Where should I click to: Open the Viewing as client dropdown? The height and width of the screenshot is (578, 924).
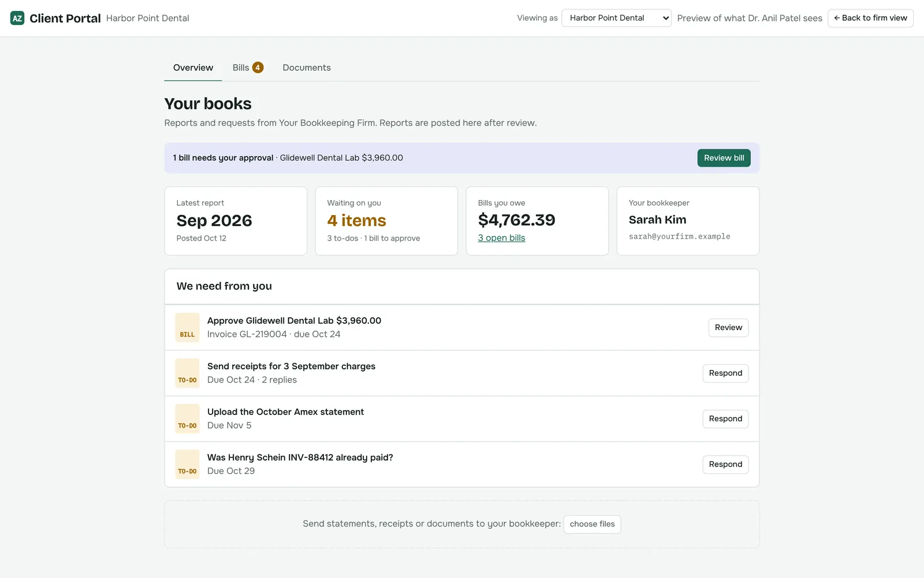click(x=616, y=18)
